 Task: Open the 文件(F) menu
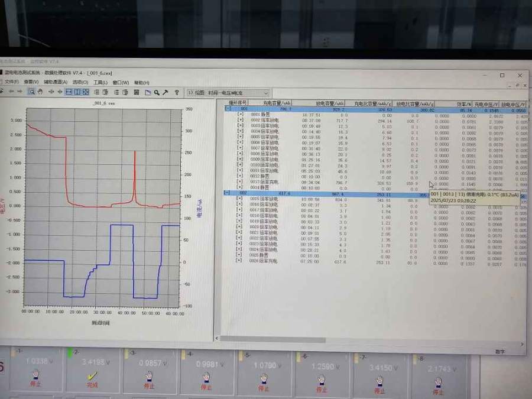pyautogui.click(x=11, y=82)
